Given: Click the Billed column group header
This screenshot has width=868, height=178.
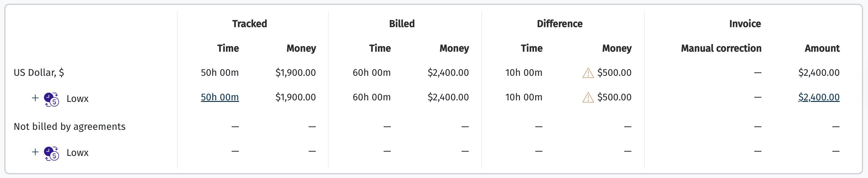Looking at the screenshot, I should 402,24.
